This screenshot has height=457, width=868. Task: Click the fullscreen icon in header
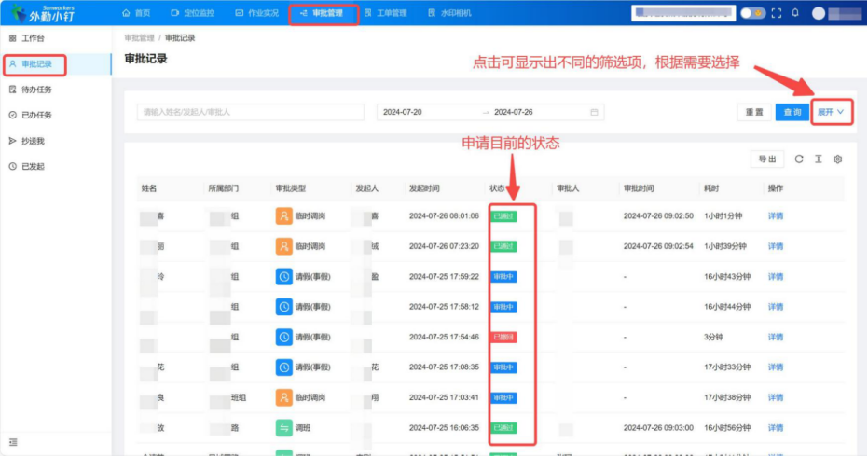[777, 13]
